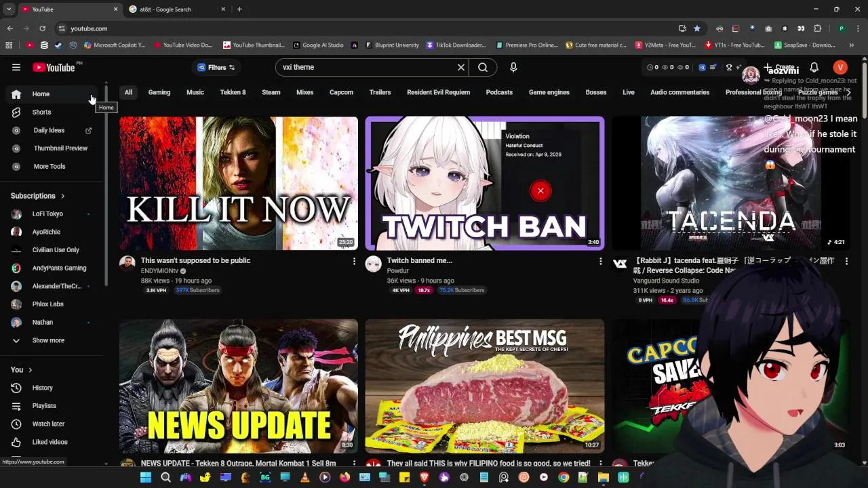Open Nathan subscription channel
868x488 pixels.
tap(51, 322)
